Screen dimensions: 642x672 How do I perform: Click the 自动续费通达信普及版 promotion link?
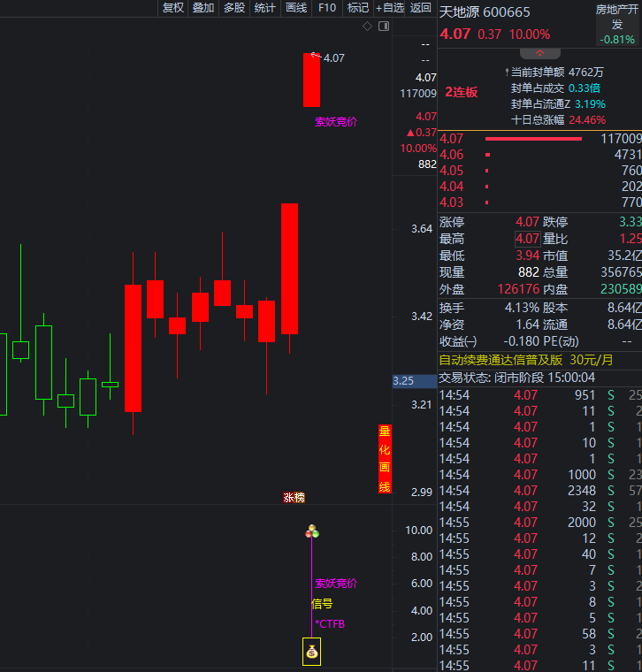point(526,360)
